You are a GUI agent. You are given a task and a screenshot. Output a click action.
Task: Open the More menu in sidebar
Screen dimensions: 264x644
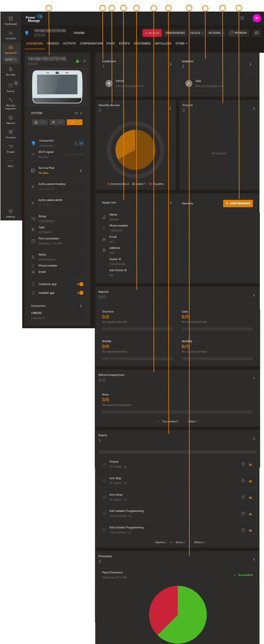[x=11, y=163]
